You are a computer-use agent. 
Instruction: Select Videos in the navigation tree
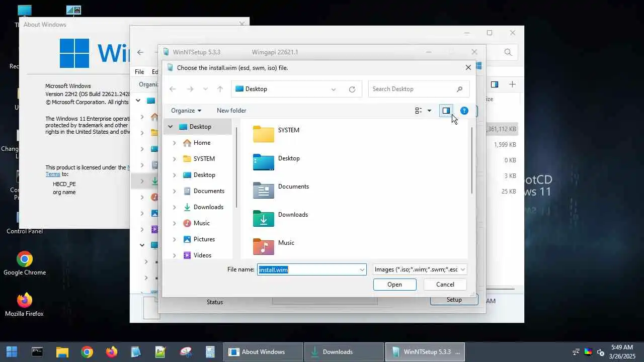tap(202, 255)
